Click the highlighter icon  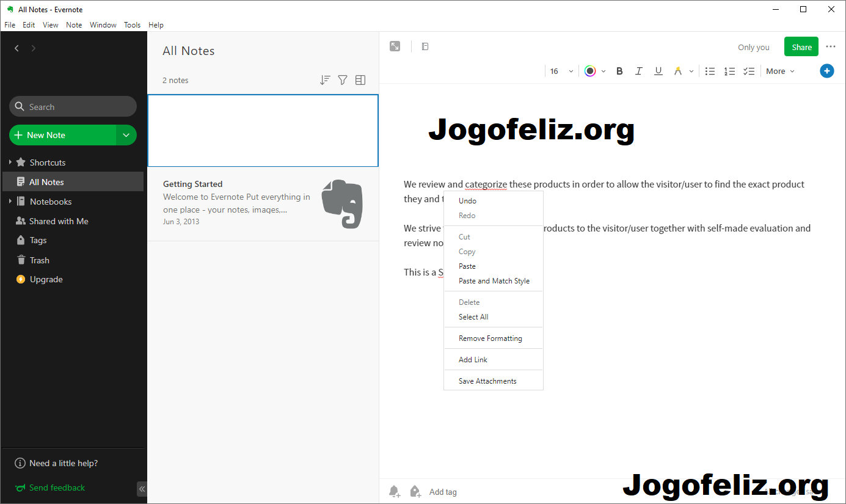(677, 71)
